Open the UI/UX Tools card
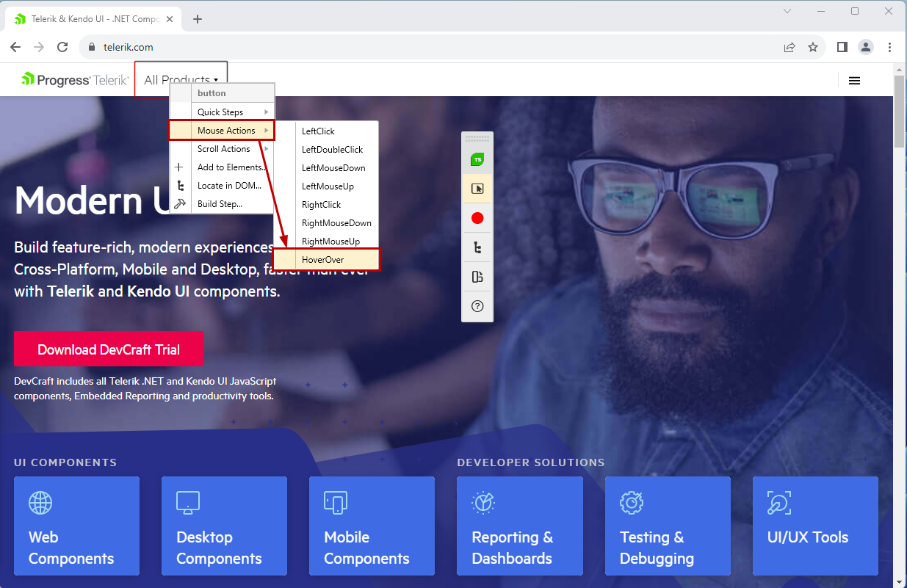907x588 pixels. point(815,526)
